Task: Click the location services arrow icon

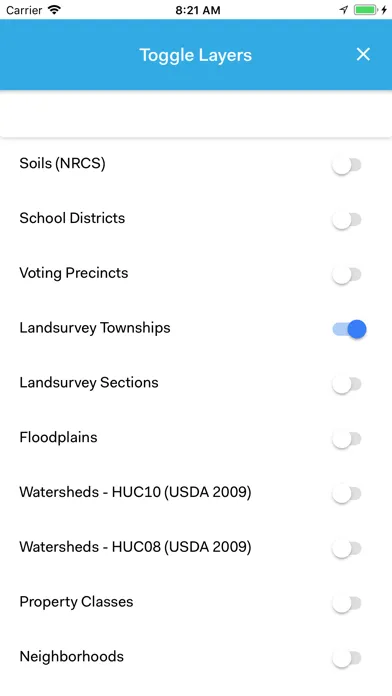Action: click(x=344, y=10)
